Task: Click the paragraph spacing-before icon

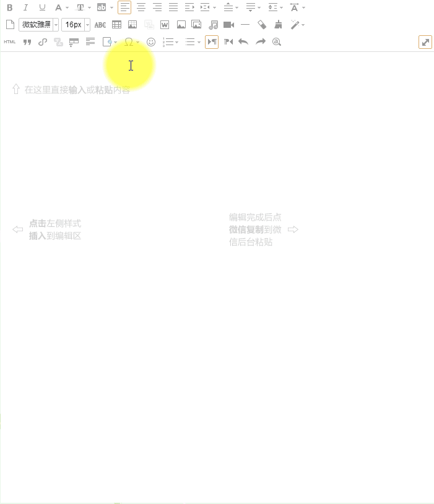Action: tap(228, 7)
